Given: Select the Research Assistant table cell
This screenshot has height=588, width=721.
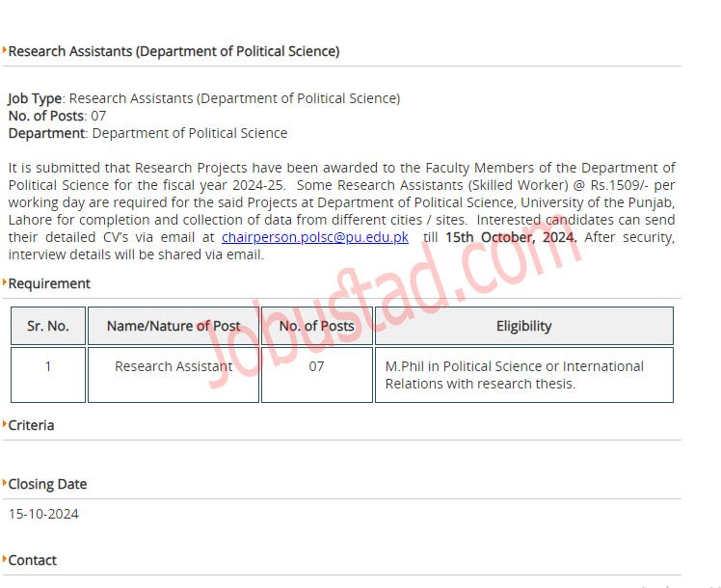Looking at the screenshot, I should pyautogui.click(x=174, y=375).
